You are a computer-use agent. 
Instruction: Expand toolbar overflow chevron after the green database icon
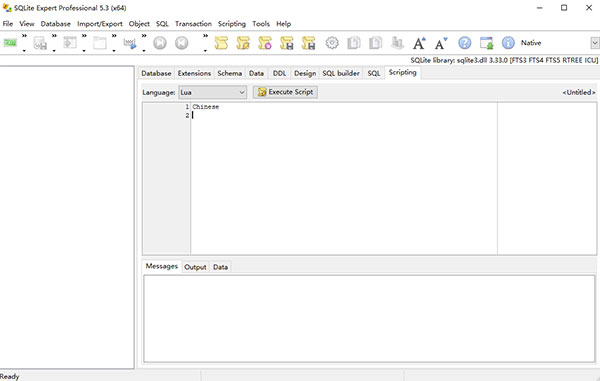(24, 36)
